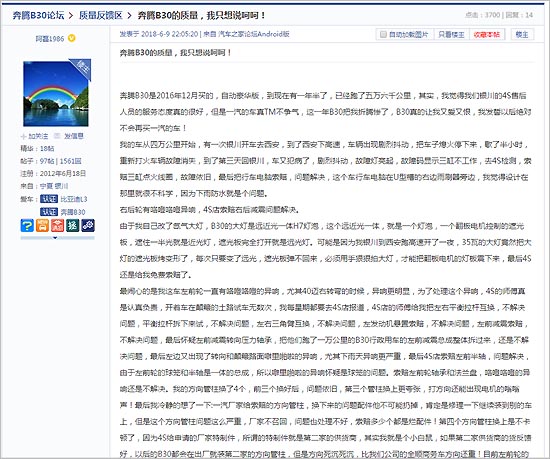Open the 1561回 replies count link
This screenshot has width=550, height=459.
coord(71,161)
